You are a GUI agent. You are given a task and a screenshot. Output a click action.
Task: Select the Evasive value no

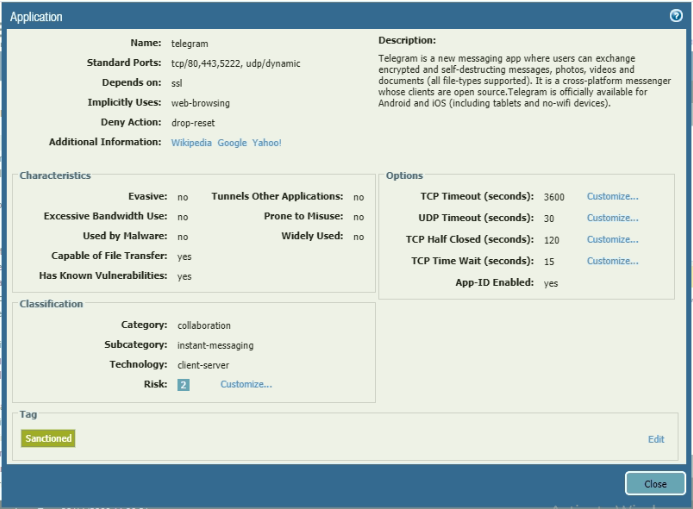(183, 197)
